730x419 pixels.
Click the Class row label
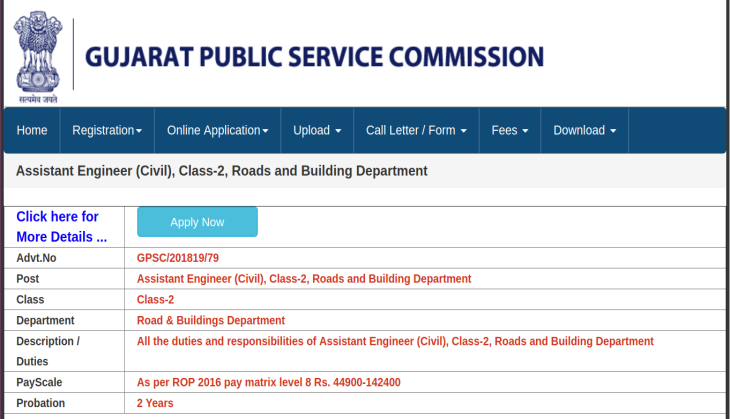30,300
